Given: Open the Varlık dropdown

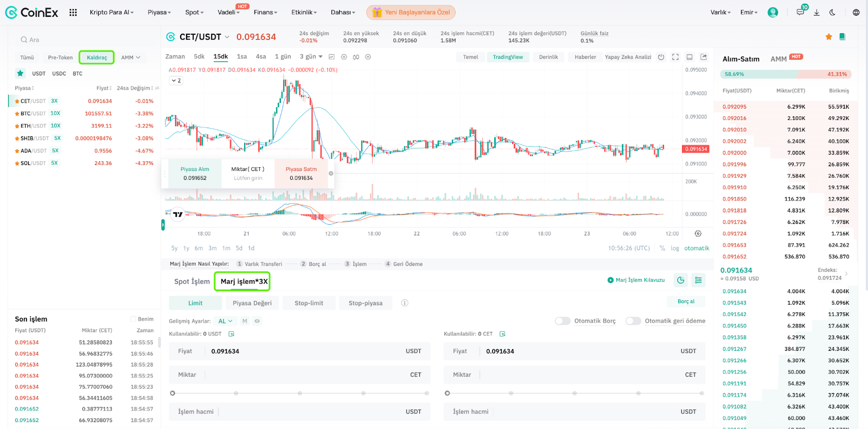Looking at the screenshot, I should click(x=720, y=12).
